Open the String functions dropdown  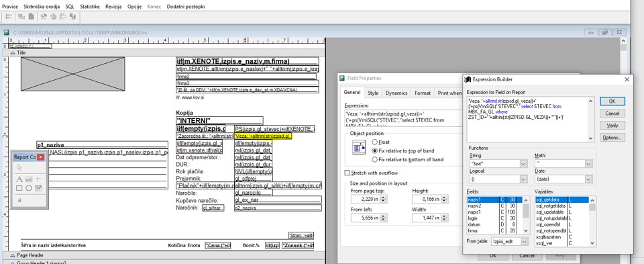[x=523, y=164]
